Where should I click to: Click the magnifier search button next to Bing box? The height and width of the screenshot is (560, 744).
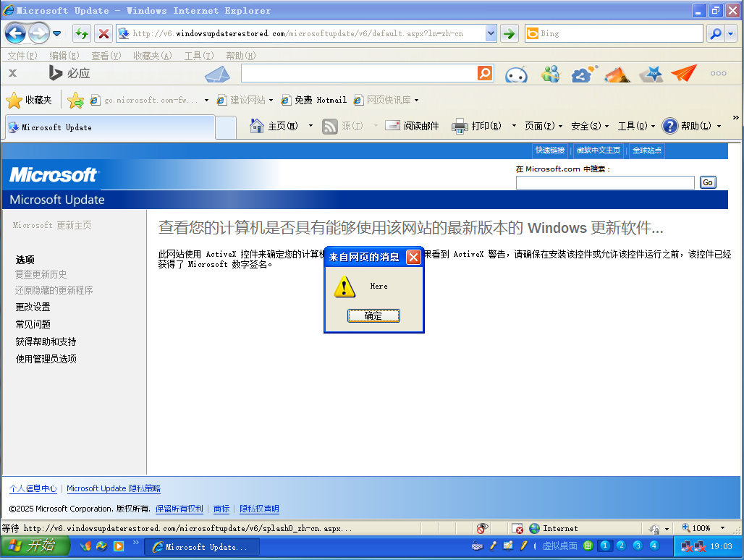coord(715,33)
